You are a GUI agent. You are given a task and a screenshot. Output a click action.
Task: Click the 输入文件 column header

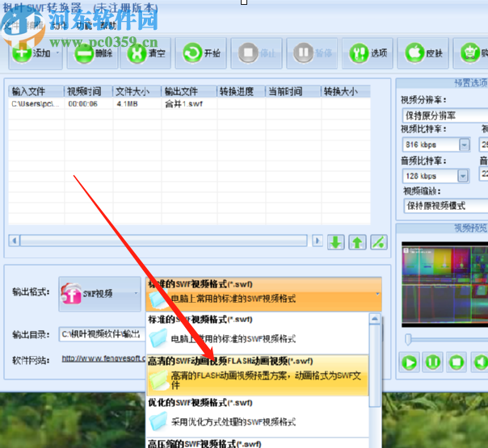tap(36, 91)
